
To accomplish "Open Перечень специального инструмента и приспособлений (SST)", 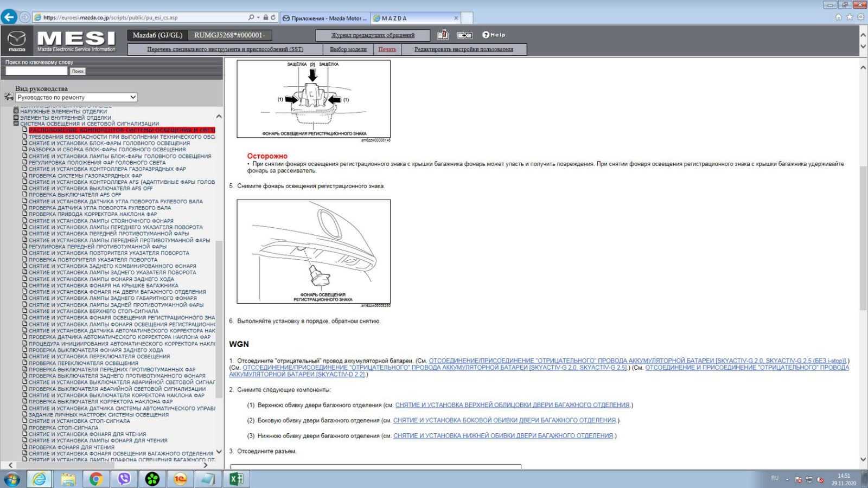I will click(225, 49).
